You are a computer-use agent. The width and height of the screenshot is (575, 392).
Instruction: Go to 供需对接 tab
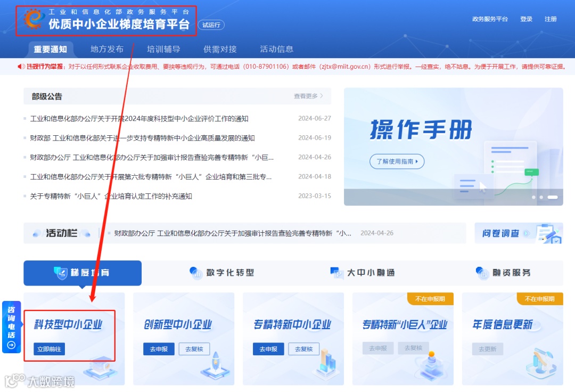point(220,49)
